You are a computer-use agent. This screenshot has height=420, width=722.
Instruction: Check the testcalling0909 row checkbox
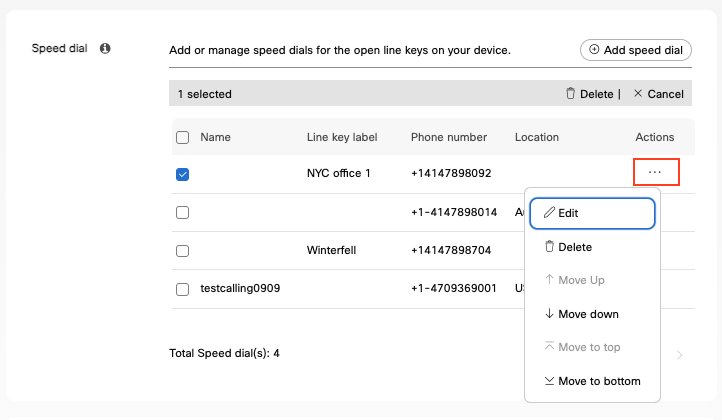pyautogui.click(x=182, y=289)
